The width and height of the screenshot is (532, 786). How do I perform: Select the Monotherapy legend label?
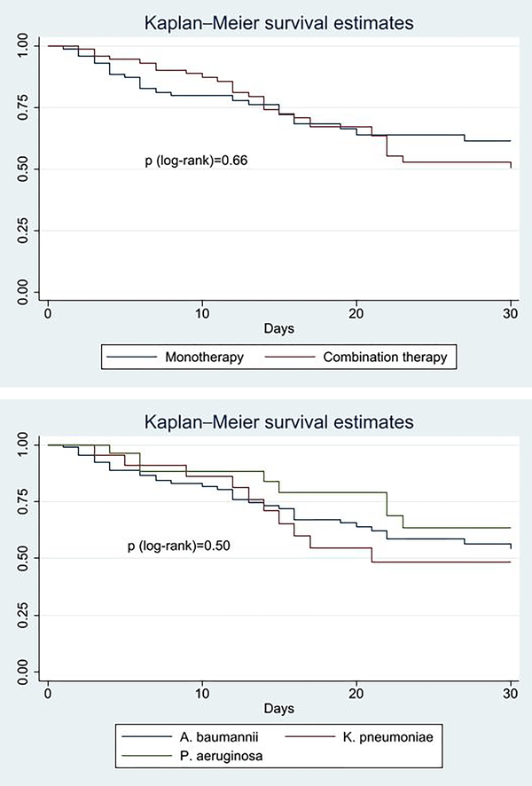(205, 357)
